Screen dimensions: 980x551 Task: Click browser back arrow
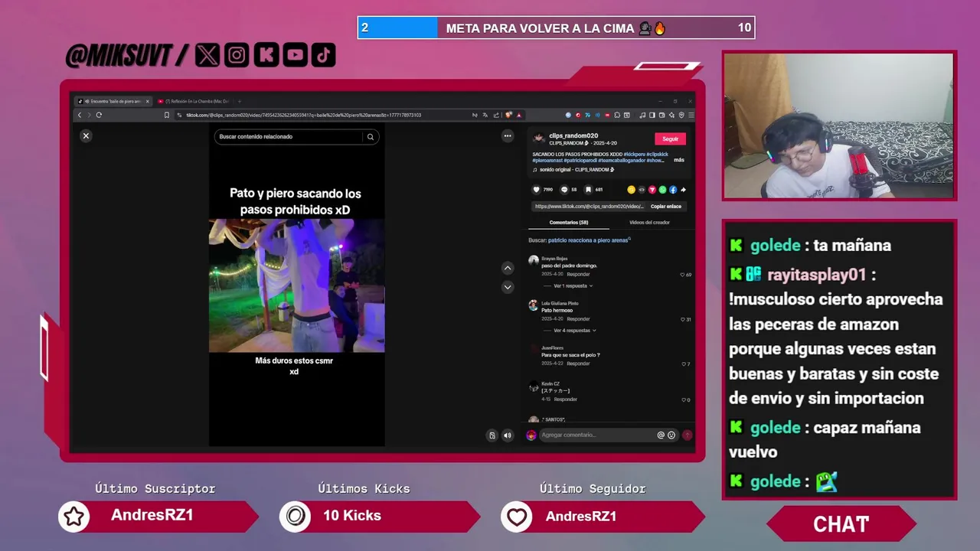coord(79,115)
